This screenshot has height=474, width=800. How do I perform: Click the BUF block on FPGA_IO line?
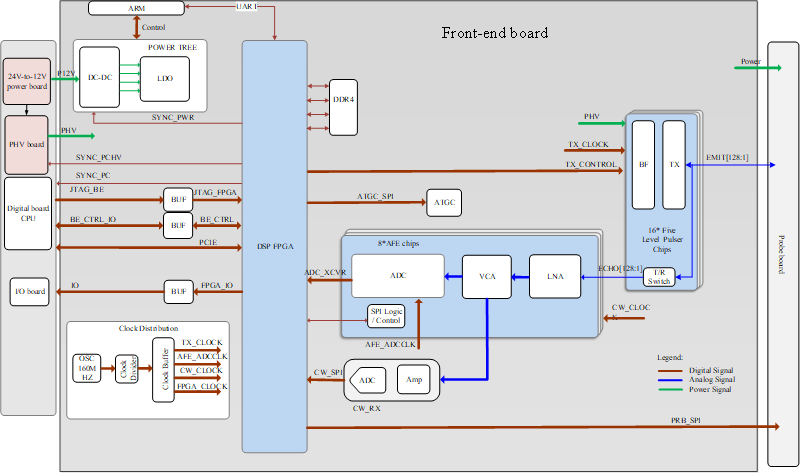[x=179, y=292]
